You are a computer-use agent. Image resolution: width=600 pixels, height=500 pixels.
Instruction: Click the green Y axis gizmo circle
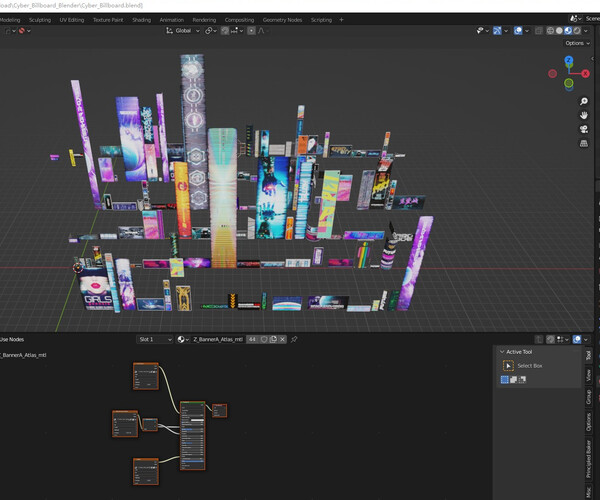[569, 83]
